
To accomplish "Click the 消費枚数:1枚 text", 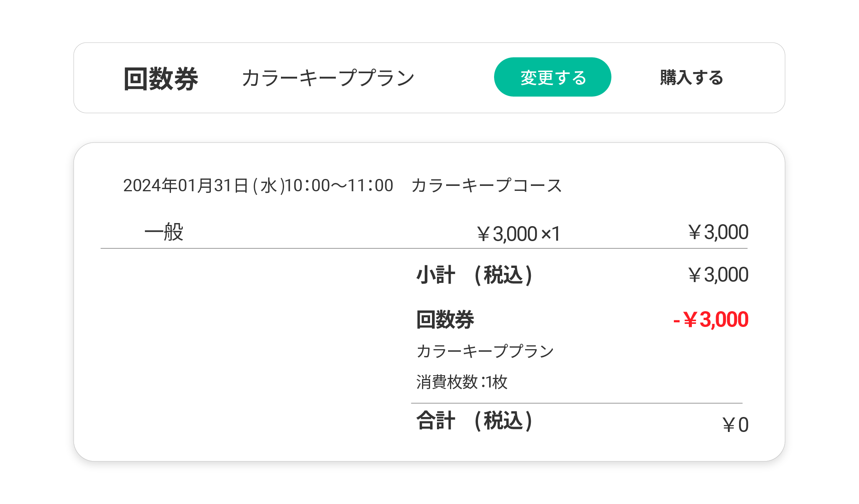I will [x=462, y=382].
